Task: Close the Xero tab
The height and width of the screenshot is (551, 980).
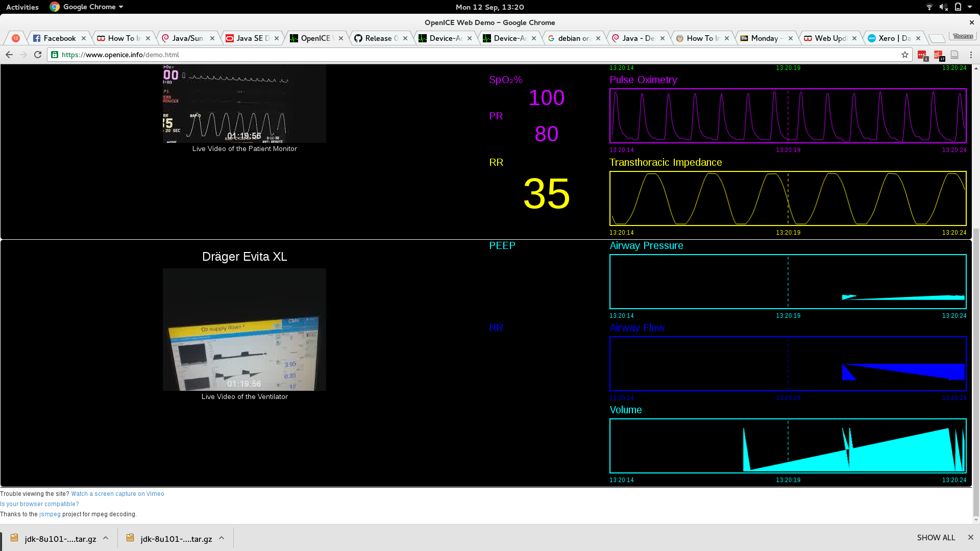Action: click(918, 38)
